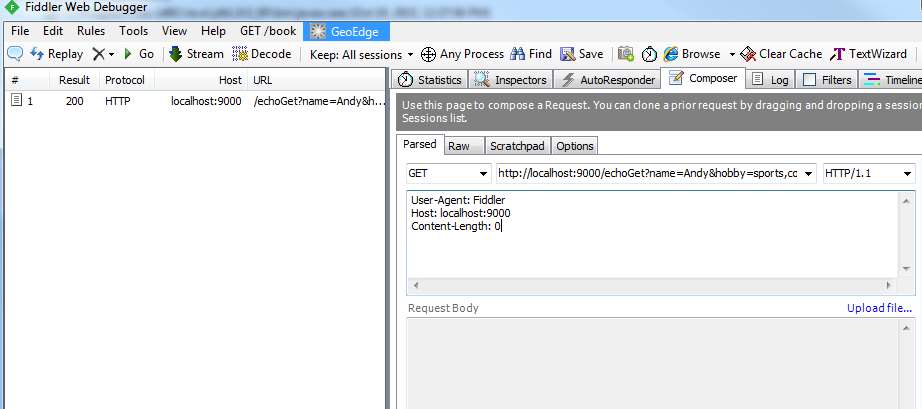Open the Options sub-tab

point(574,146)
